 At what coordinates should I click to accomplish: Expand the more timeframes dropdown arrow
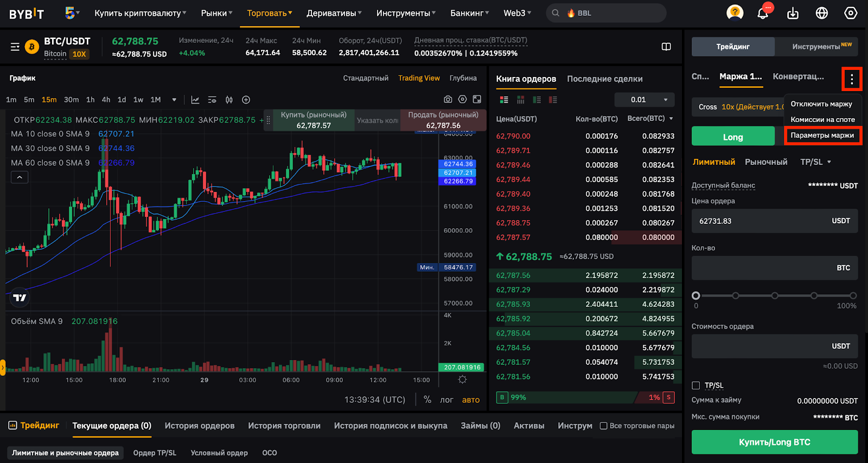pos(174,100)
